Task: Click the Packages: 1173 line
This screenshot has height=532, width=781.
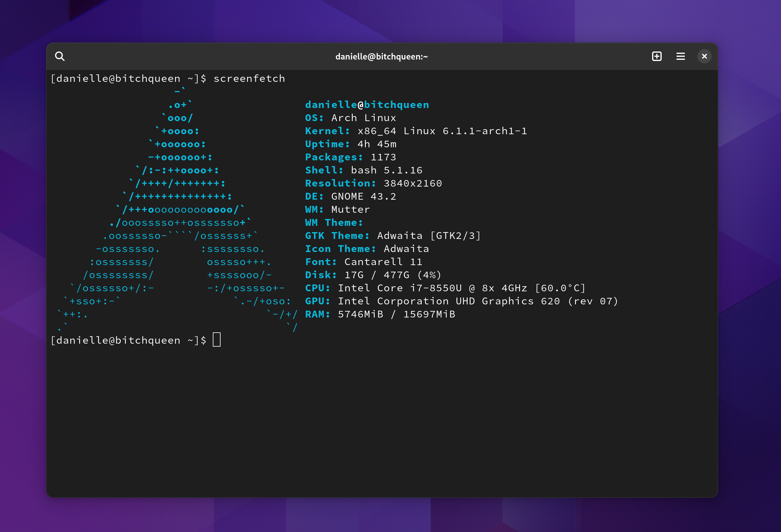Action: click(351, 157)
